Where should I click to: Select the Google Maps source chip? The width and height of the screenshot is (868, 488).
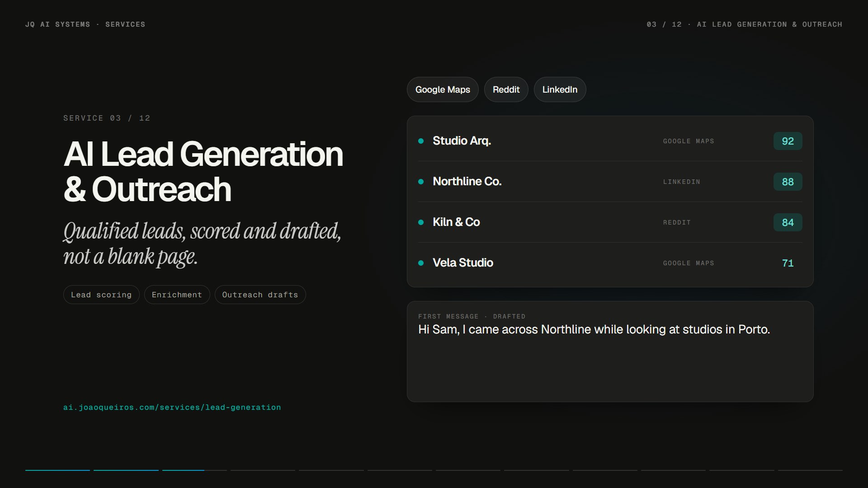(443, 89)
